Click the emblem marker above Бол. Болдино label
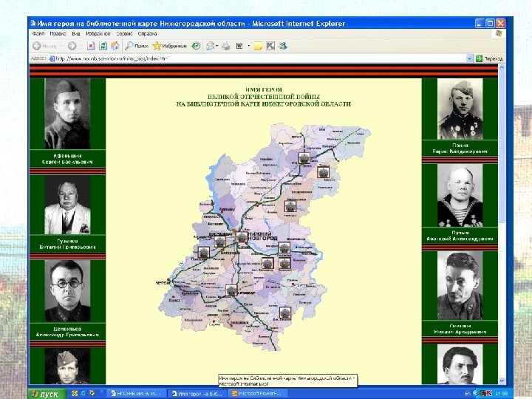 [x=285, y=313]
